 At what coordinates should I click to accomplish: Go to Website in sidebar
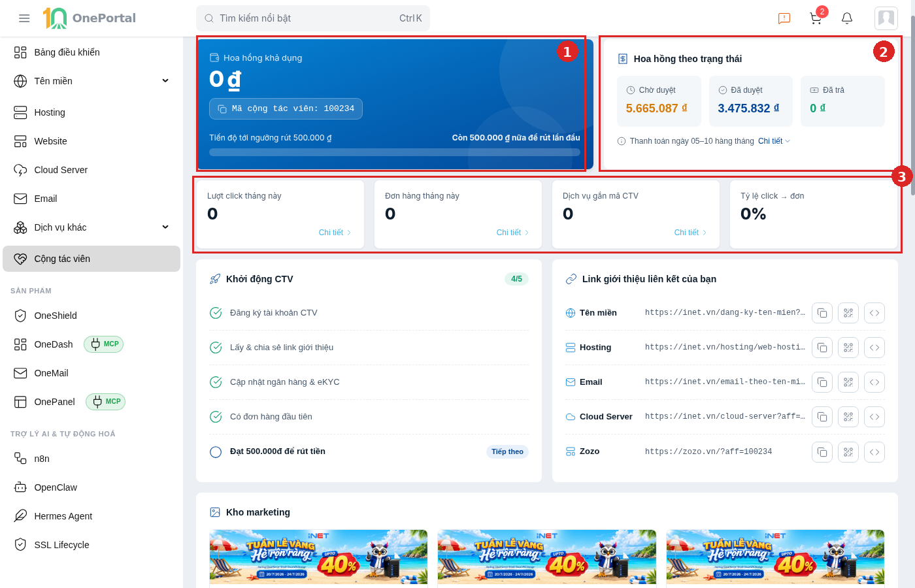pyautogui.click(x=91, y=141)
